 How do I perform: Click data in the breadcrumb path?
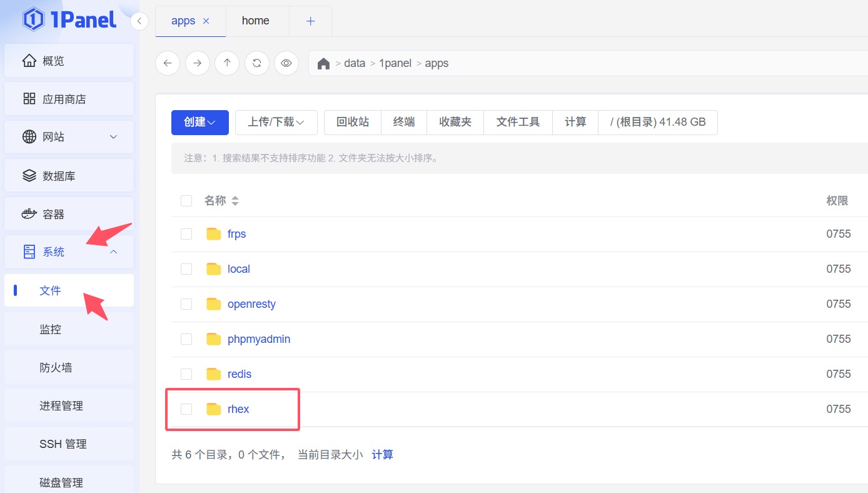click(x=355, y=64)
